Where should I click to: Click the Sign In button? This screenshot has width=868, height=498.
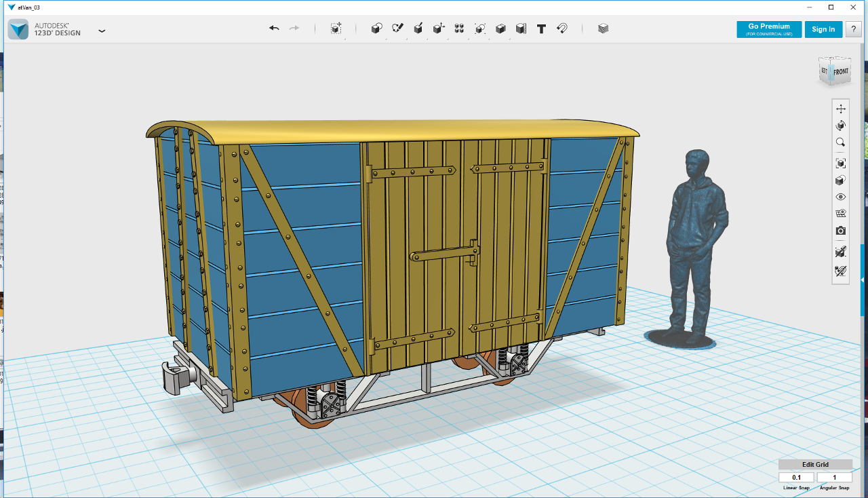coord(823,29)
